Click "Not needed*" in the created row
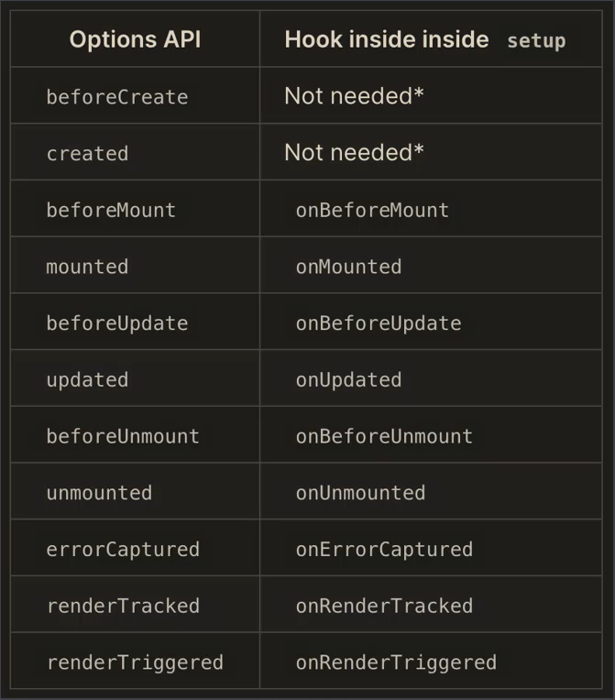Screen dimensions: 615x700 click(x=354, y=153)
